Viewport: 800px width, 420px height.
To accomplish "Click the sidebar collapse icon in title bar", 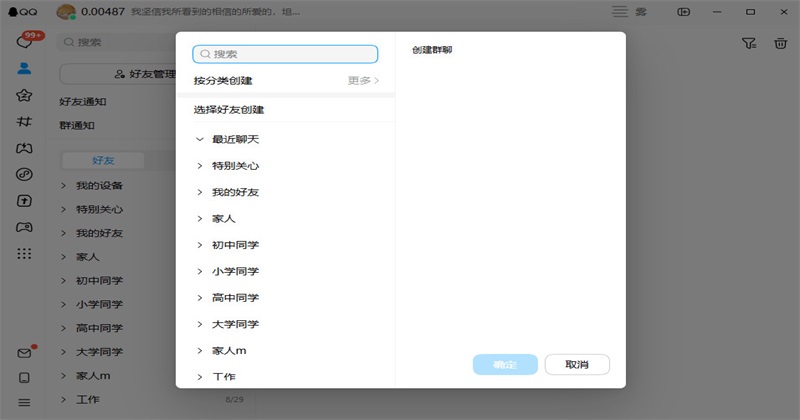I will [684, 12].
